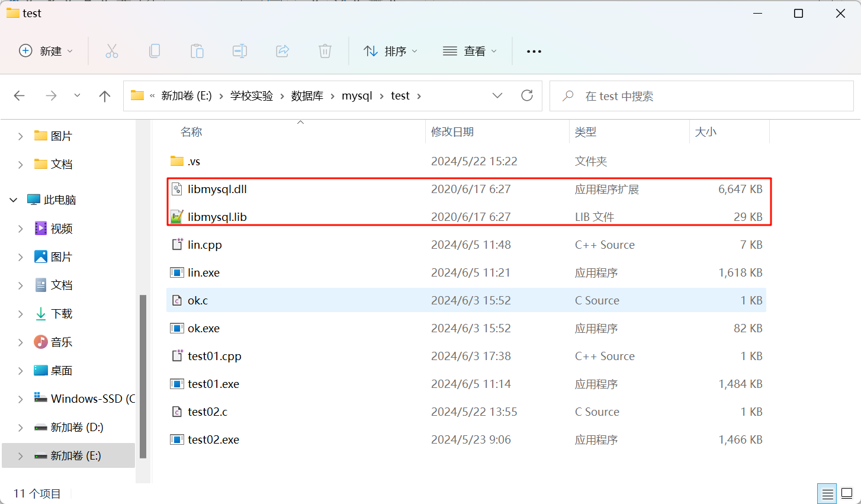Click the lin.exe application icon
This screenshot has height=504, width=861.
pyautogui.click(x=176, y=272)
